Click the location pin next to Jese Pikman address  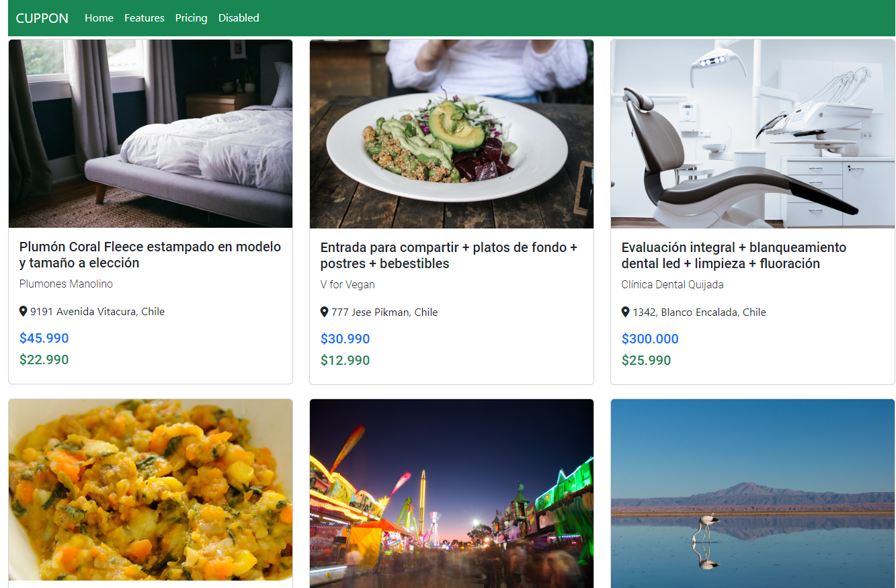(x=325, y=312)
